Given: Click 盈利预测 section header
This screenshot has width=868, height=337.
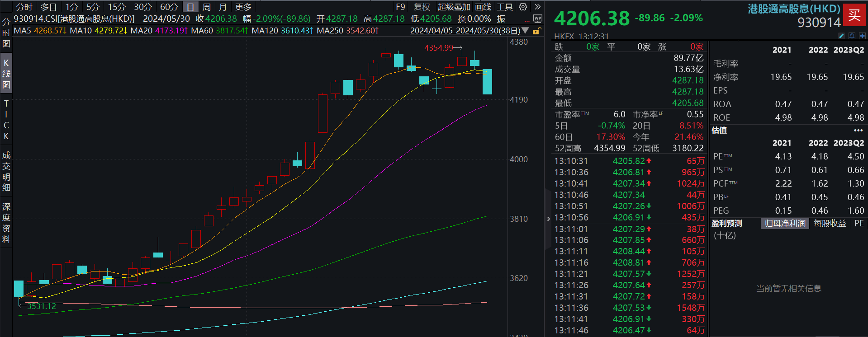Looking at the screenshot, I should (x=727, y=223).
